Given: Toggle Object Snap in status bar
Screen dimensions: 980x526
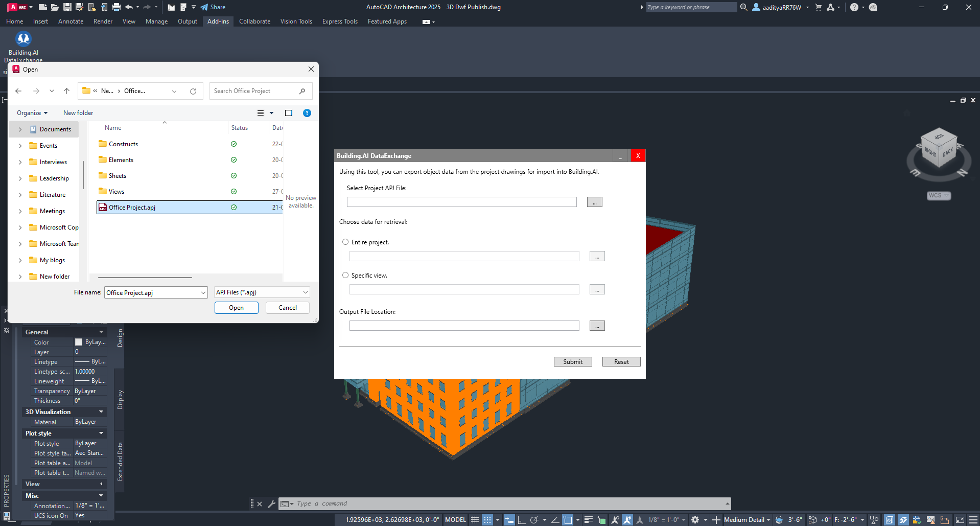Looking at the screenshot, I should coord(568,520).
